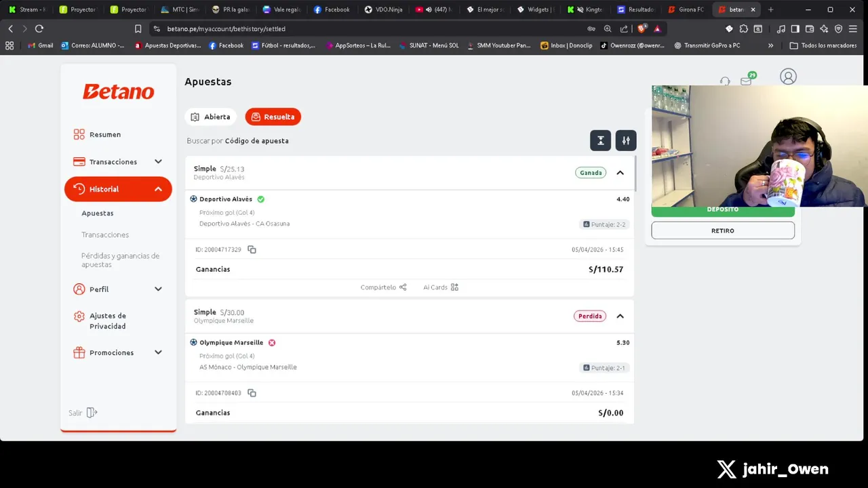Open Pérdidas y ganancias de apuestas
The height and width of the screenshot is (488, 868).
click(x=120, y=260)
